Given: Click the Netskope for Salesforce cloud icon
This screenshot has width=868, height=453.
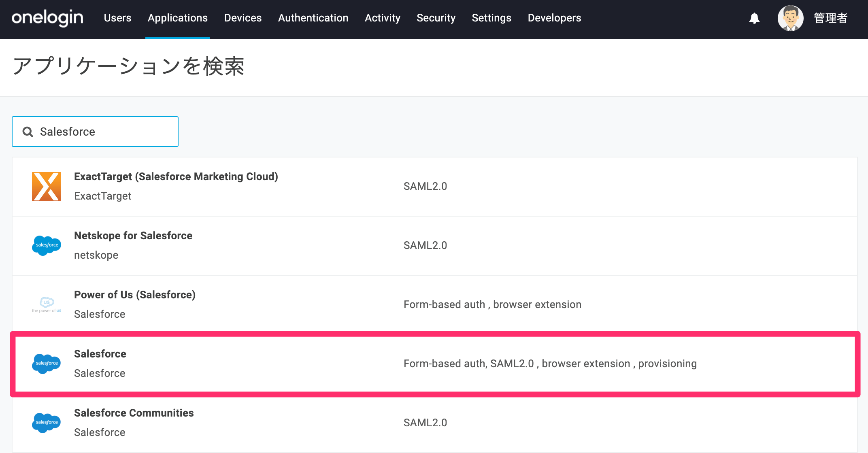Looking at the screenshot, I should coord(47,245).
